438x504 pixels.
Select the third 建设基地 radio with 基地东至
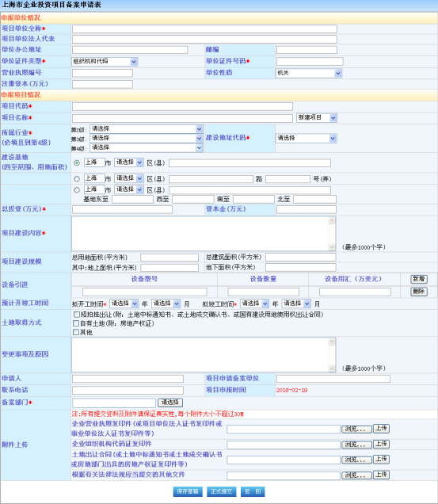click(77, 190)
